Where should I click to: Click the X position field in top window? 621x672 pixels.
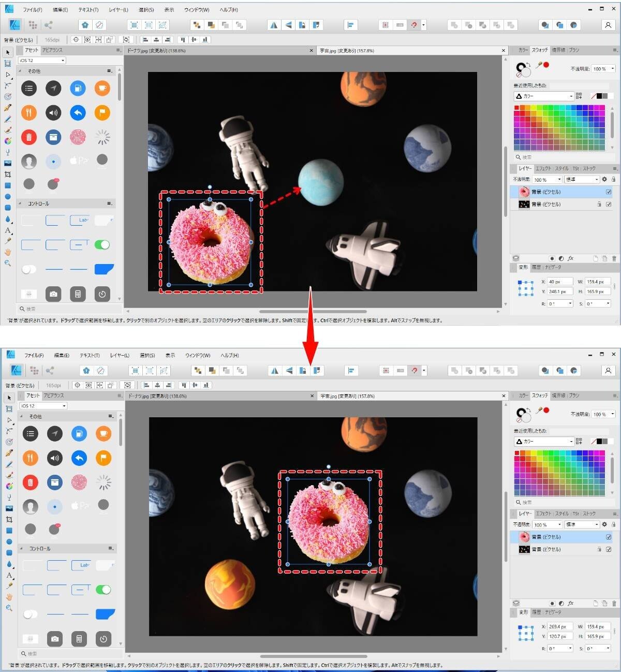pos(560,282)
